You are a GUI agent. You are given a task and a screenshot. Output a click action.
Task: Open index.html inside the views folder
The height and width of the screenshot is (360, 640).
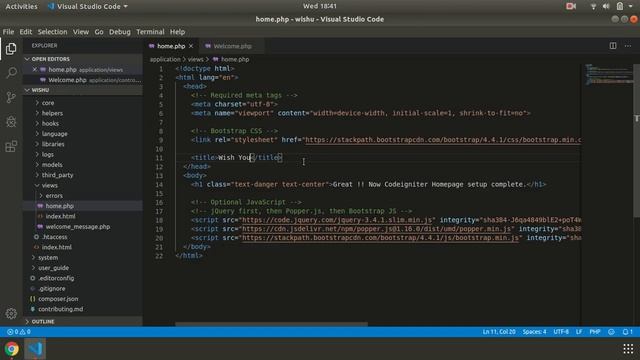coord(60,216)
